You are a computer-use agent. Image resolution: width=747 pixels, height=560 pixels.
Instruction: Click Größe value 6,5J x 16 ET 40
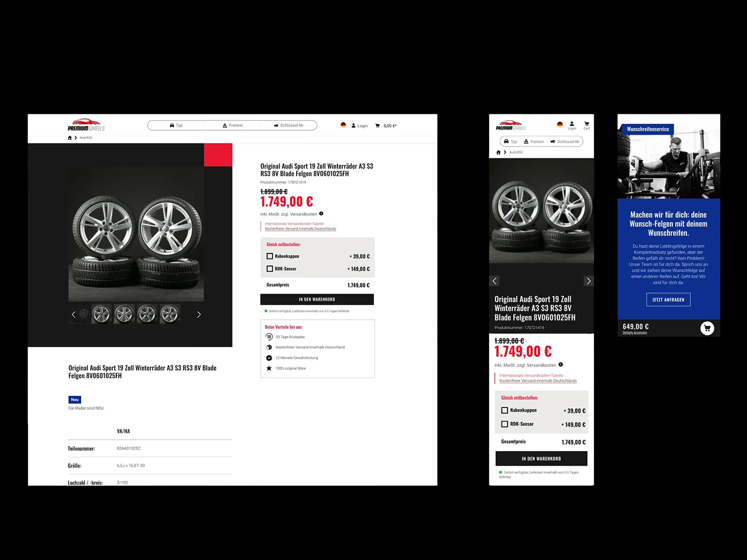click(x=131, y=466)
